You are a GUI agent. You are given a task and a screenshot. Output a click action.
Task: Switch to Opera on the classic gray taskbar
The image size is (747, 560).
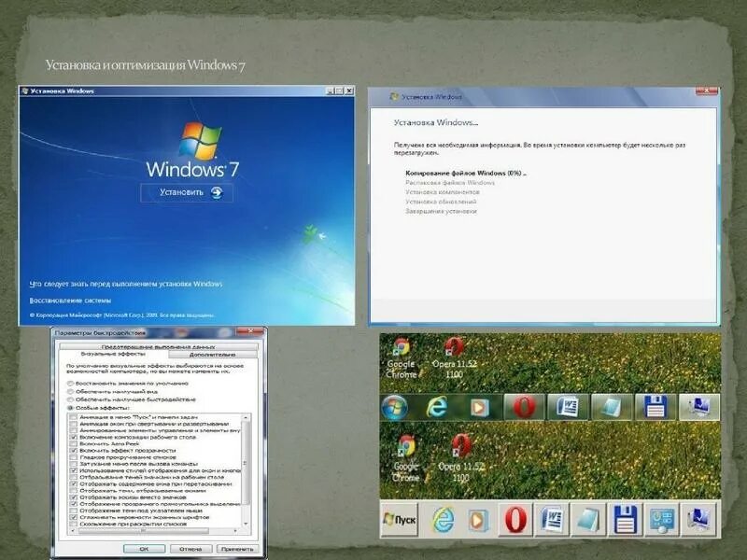[515, 519]
